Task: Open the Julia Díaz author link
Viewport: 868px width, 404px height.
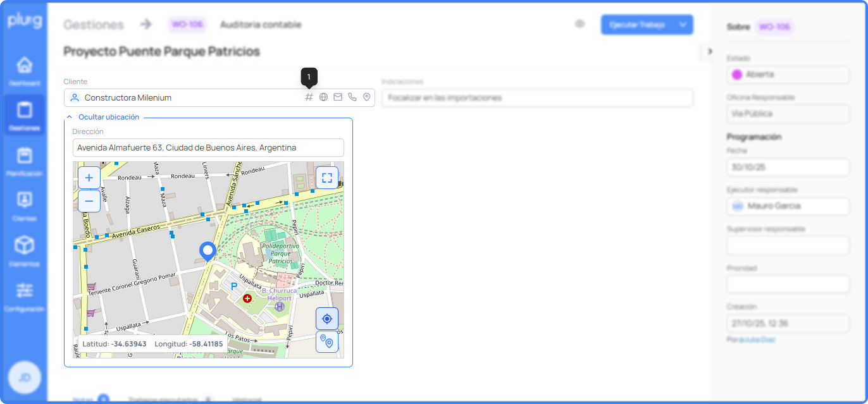Action: click(757, 340)
